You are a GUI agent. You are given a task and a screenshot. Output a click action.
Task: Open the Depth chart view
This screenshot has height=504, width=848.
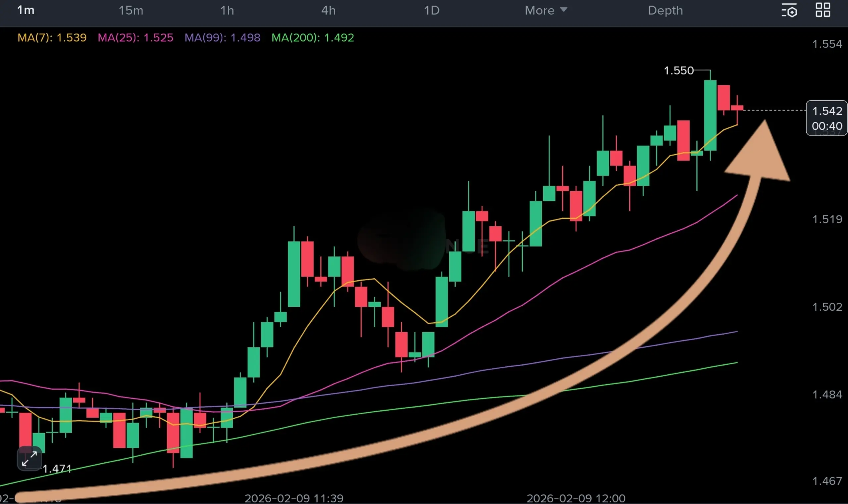pyautogui.click(x=665, y=11)
